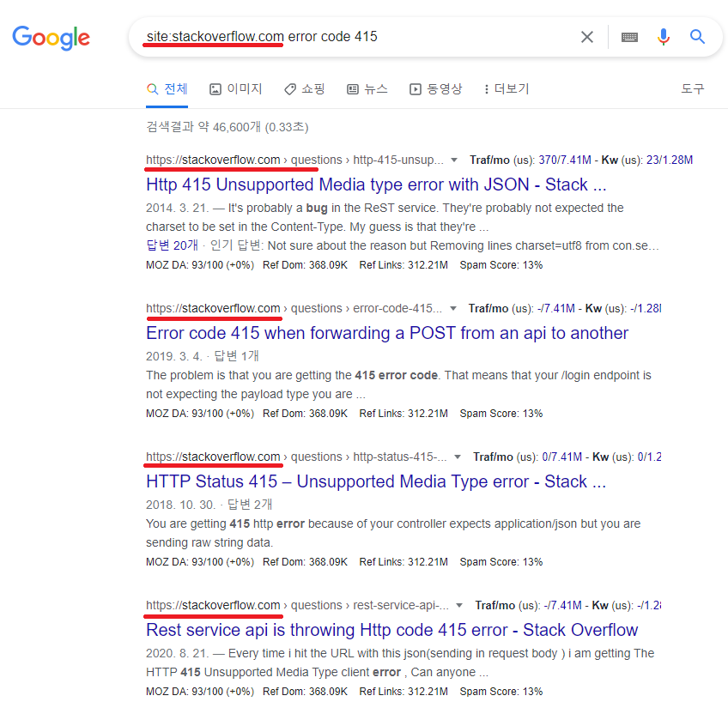This screenshot has width=728, height=720.
Task: Click the 답변 20개 answers link
Action: (x=172, y=245)
